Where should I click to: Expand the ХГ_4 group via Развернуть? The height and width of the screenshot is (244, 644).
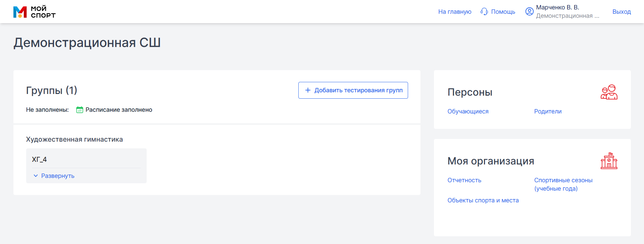coord(58,176)
